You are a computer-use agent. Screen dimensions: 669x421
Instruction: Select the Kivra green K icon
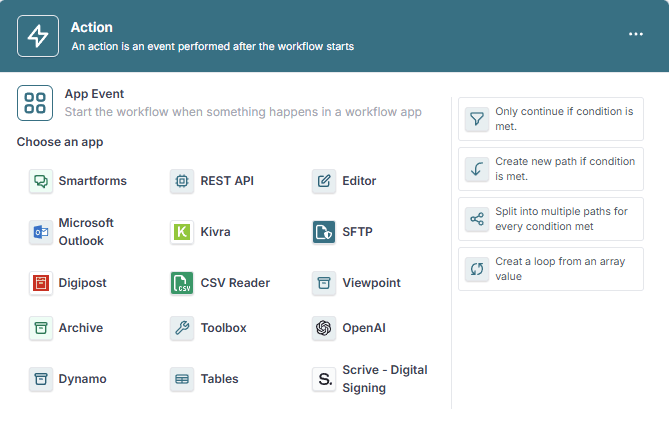click(182, 232)
